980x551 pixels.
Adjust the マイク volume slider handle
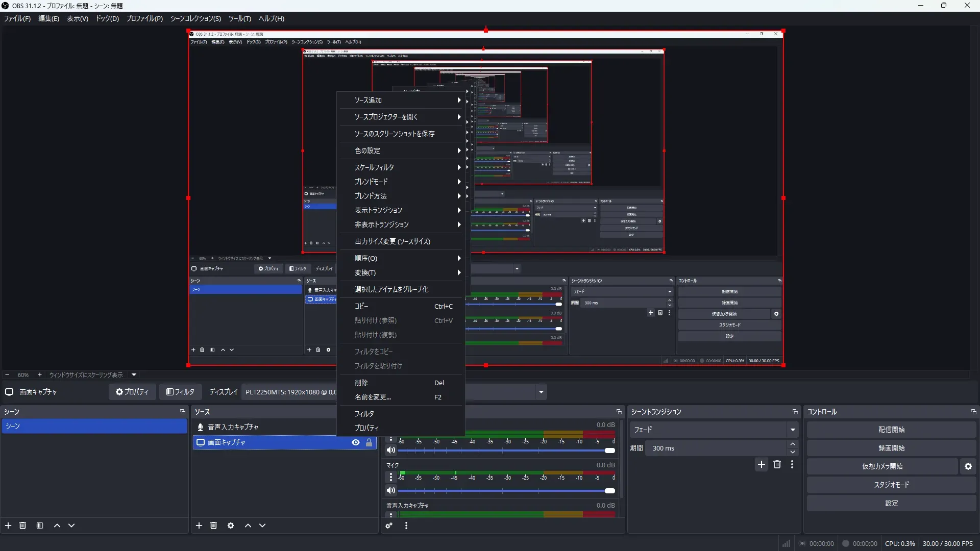[x=610, y=491]
